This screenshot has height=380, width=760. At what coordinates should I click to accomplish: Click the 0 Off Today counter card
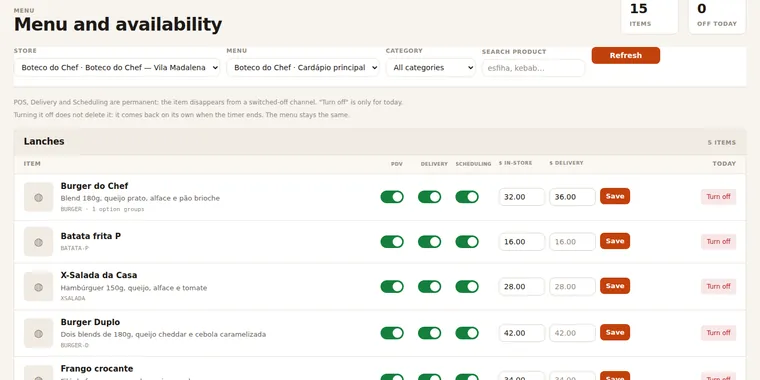pos(717,16)
